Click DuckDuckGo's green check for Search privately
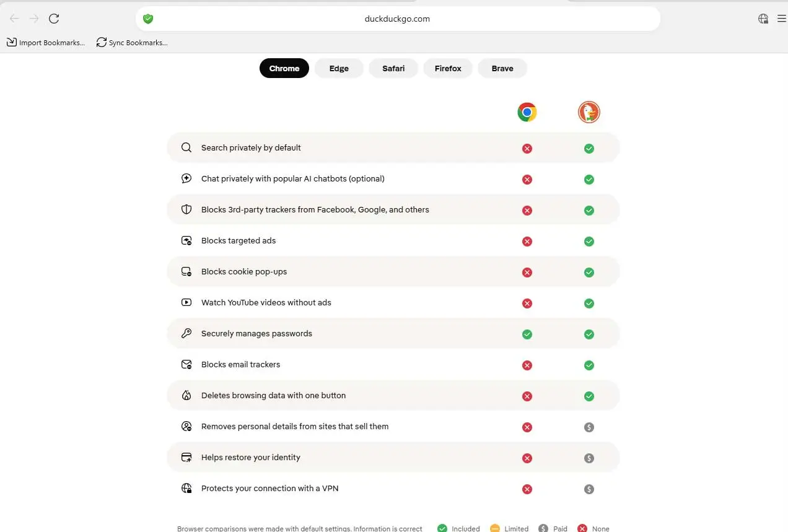Image resolution: width=788 pixels, height=532 pixels. pyautogui.click(x=589, y=149)
